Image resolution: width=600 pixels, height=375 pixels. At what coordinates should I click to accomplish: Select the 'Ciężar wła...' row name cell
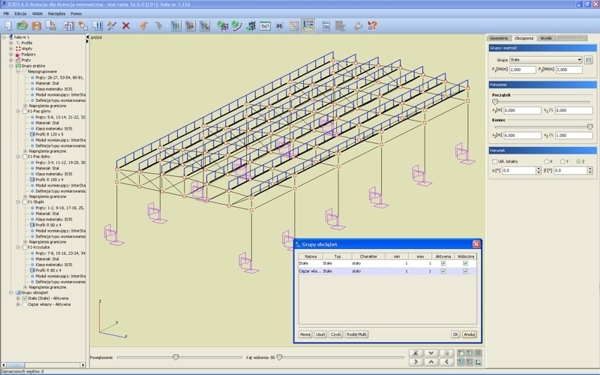click(x=310, y=271)
